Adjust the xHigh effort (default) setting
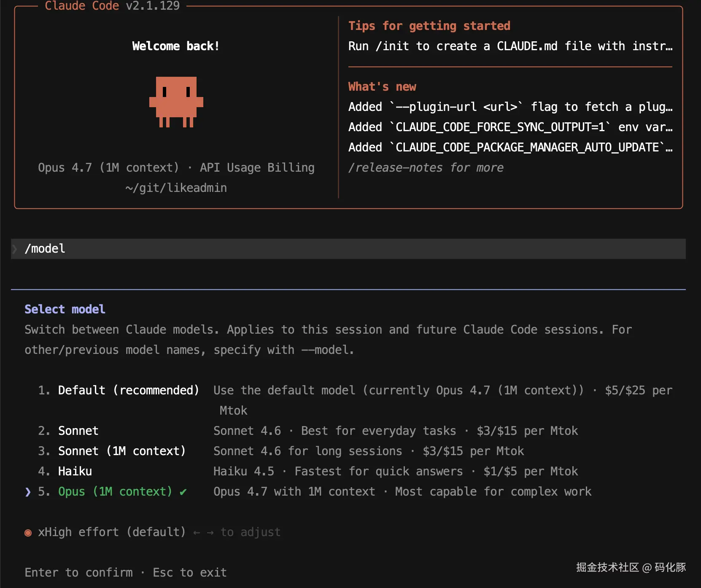This screenshot has height=588, width=701. pos(112,532)
